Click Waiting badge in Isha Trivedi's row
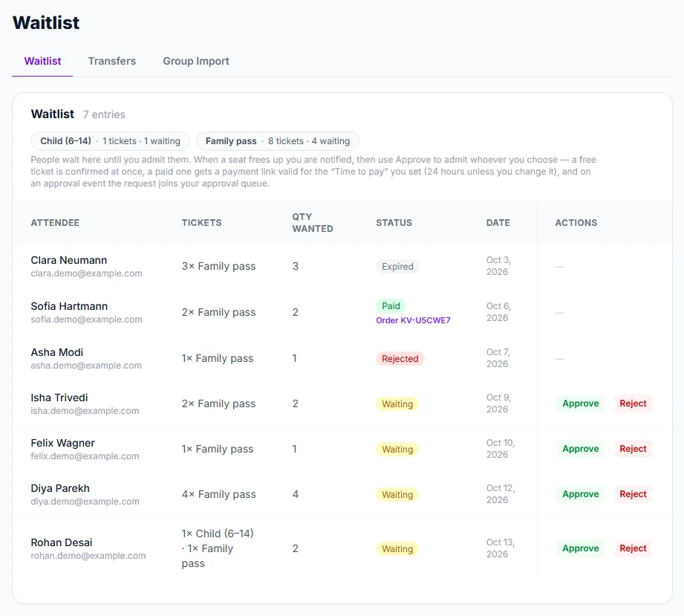The image size is (684, 616). (x=397, y=403)
